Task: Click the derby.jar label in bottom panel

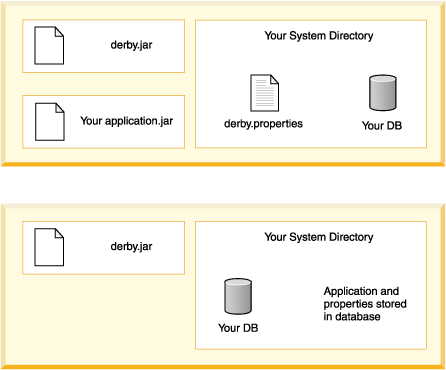Action: (131, 246)
